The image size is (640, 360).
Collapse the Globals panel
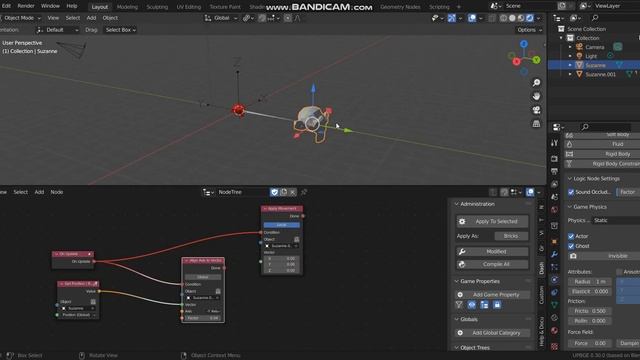coord(456,319)
